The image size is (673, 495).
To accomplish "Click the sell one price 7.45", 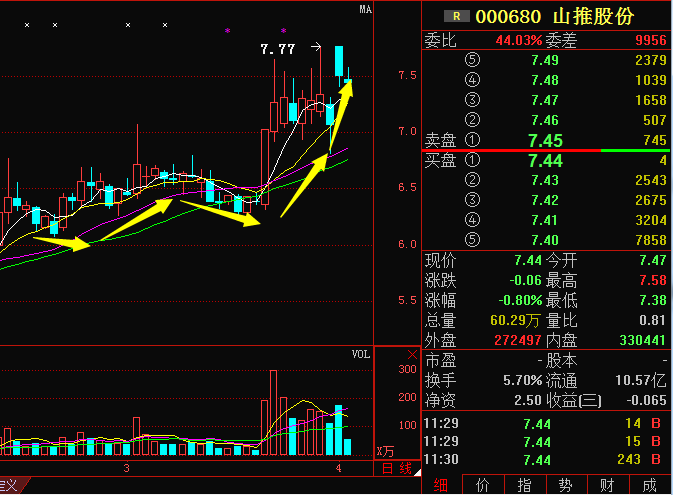I will click(x=545, y=140).
